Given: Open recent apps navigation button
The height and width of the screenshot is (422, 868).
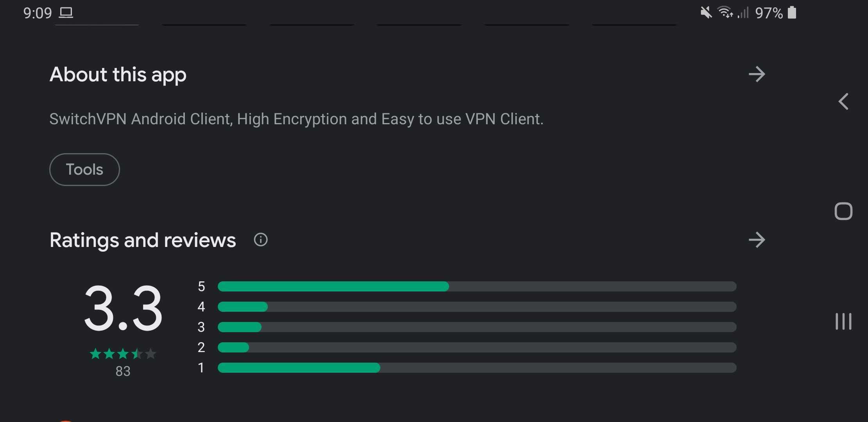Looking at the screenshot, I should click(x=843, y=321).
